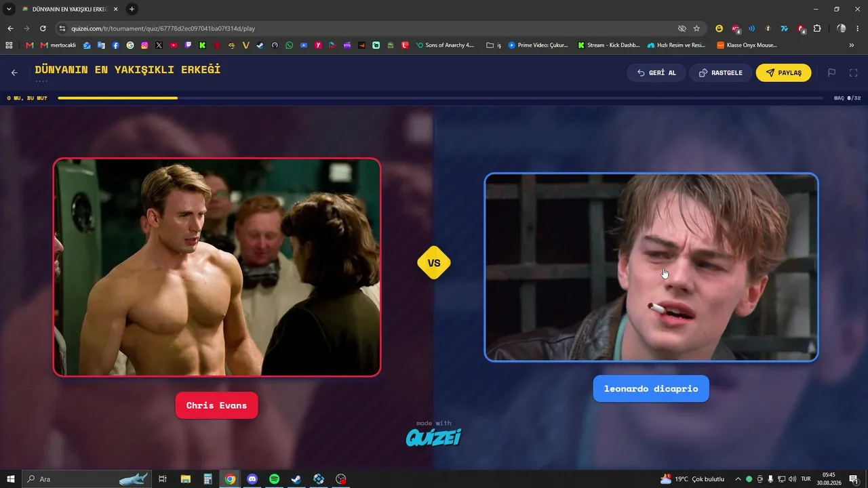Image resolution: width=868 pixels, height=488 pixels.
Task: Click the browser address bar URL
Action: click(163, 28)
